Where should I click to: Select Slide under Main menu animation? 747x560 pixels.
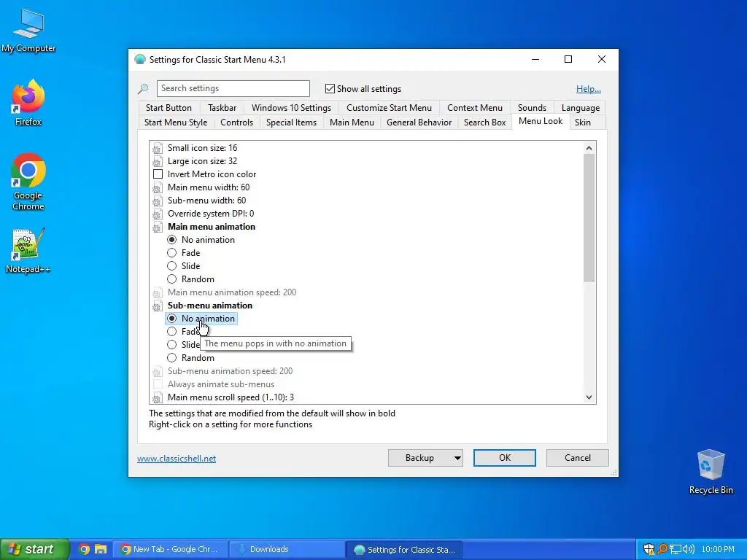pyautogui.click(x=172, y=266)
